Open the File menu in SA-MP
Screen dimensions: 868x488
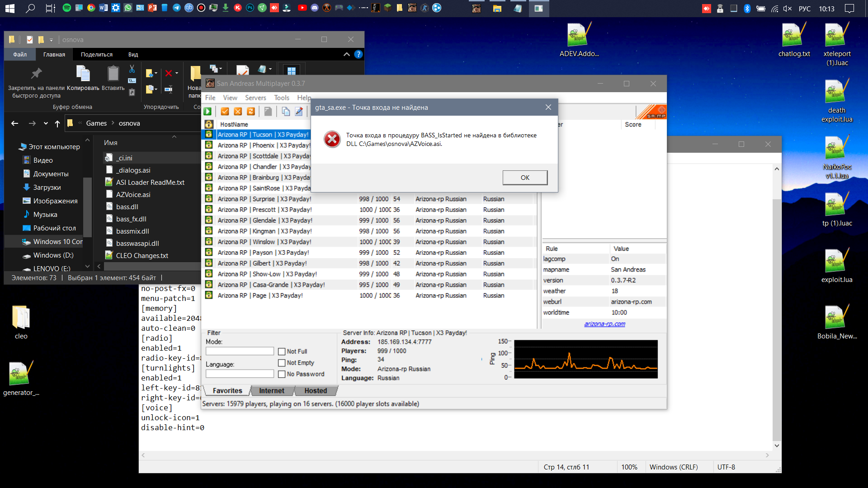pos(210,98)
